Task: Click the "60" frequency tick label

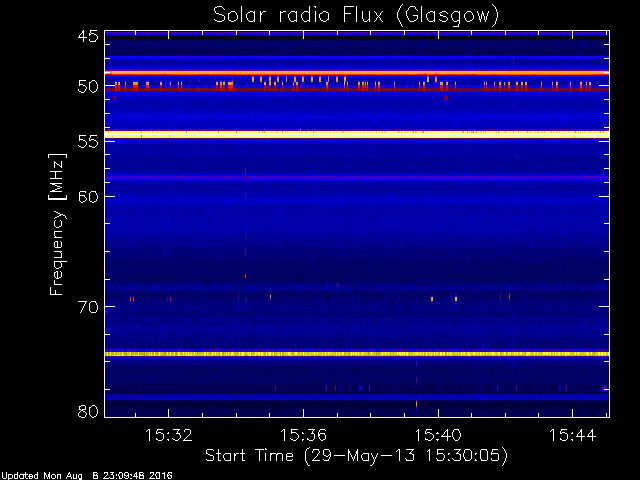Action: tap(88, 197)
